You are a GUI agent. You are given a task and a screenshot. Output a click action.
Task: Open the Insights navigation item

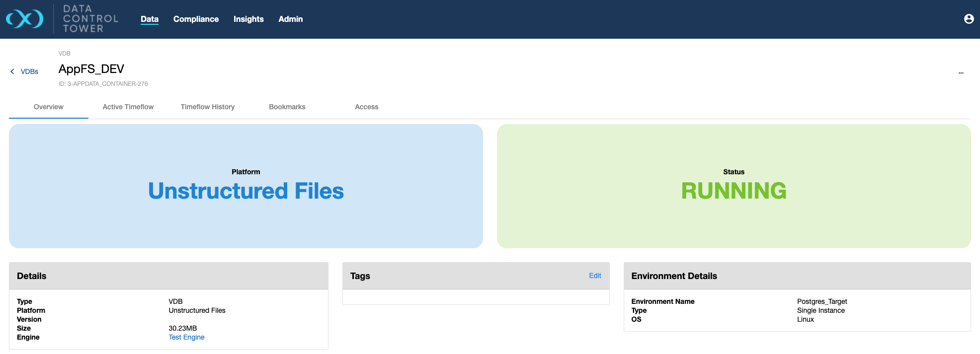tap(248, 19)
